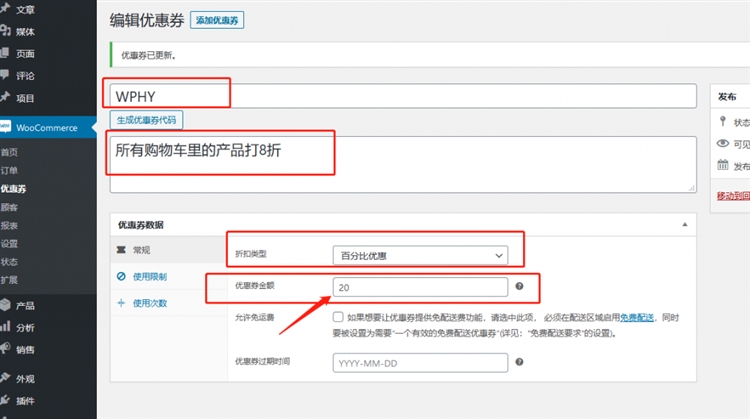
Task: Follow the 免费配送 link in description
Action: 637,317
